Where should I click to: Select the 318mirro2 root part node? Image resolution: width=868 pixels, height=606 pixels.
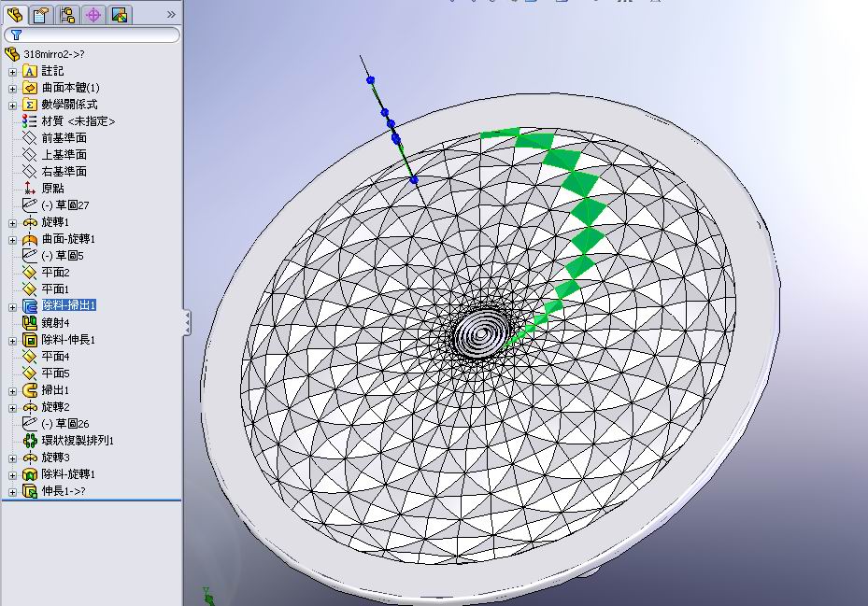pos(53,54)
